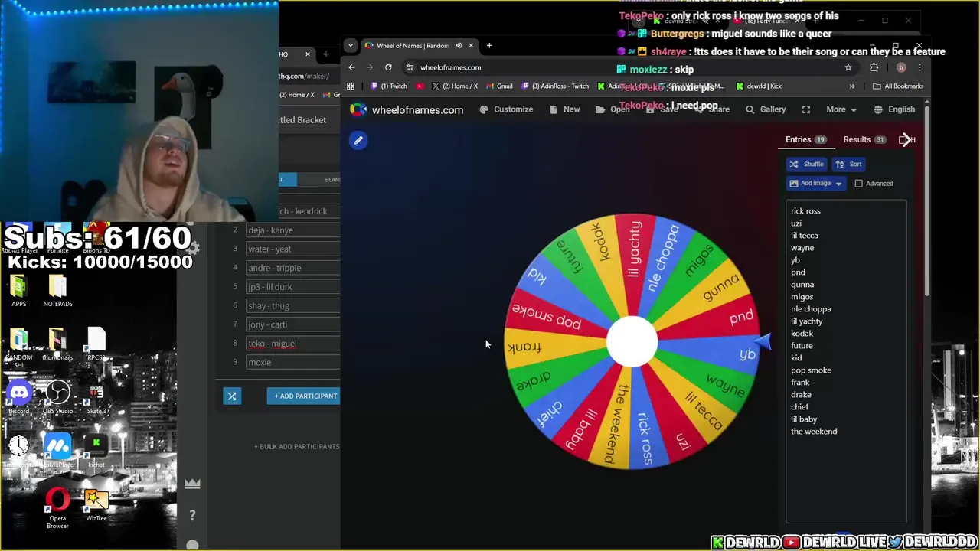The width and height of the screenshot is (980, 551).
Task: Close the Wheel of Names tab
Action: click(471, 46)
